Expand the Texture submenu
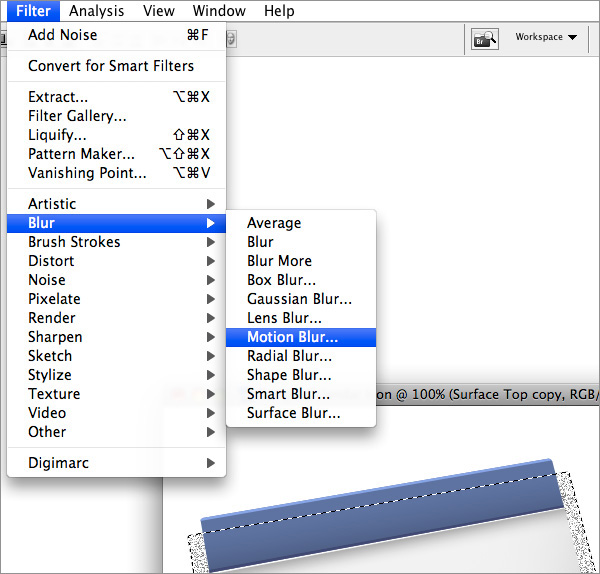This screenshot has width=600, height=574. 116,394
